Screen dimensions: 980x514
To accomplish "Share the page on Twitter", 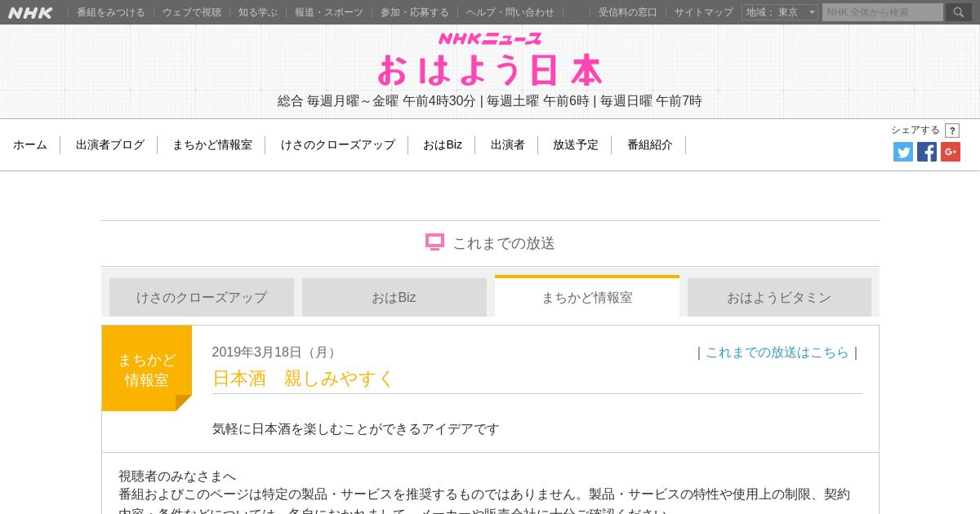I will click(903, 152).
